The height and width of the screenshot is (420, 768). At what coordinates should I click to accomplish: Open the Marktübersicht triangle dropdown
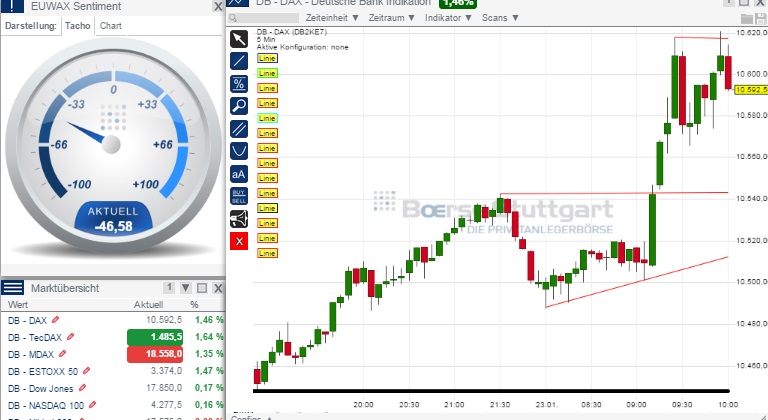[185, 288]
